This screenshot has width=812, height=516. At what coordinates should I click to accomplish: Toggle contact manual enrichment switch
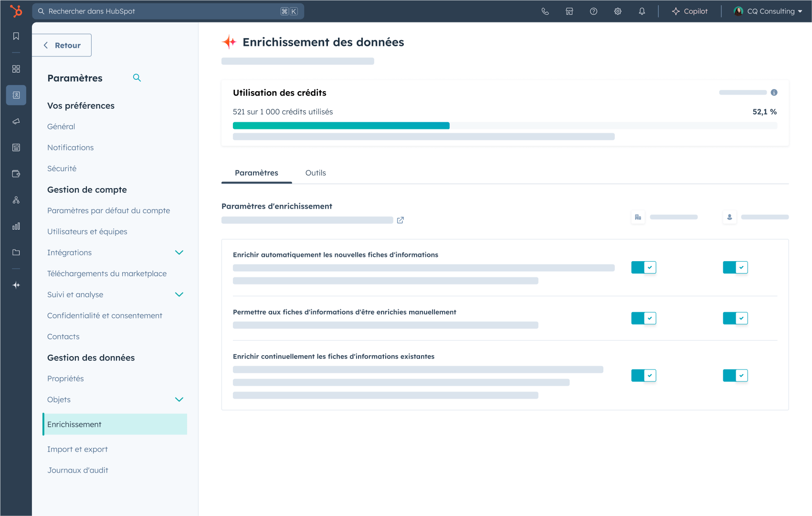pos(735,318)
